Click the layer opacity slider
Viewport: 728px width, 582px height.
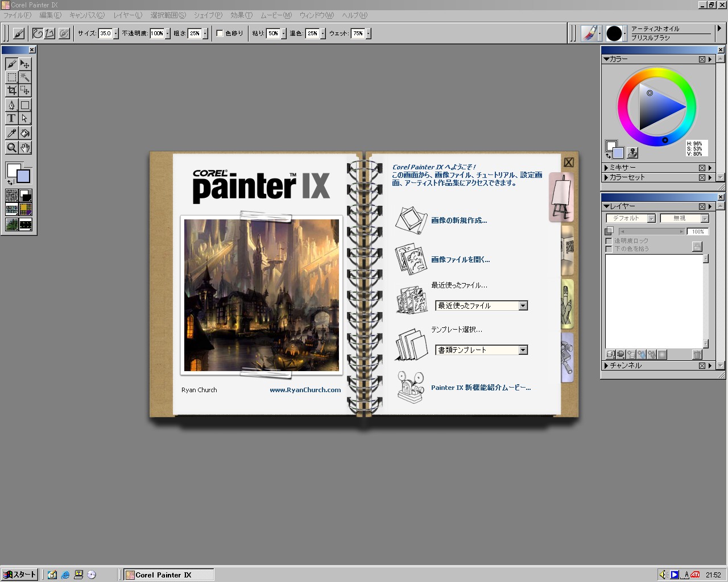pos(651,231)
